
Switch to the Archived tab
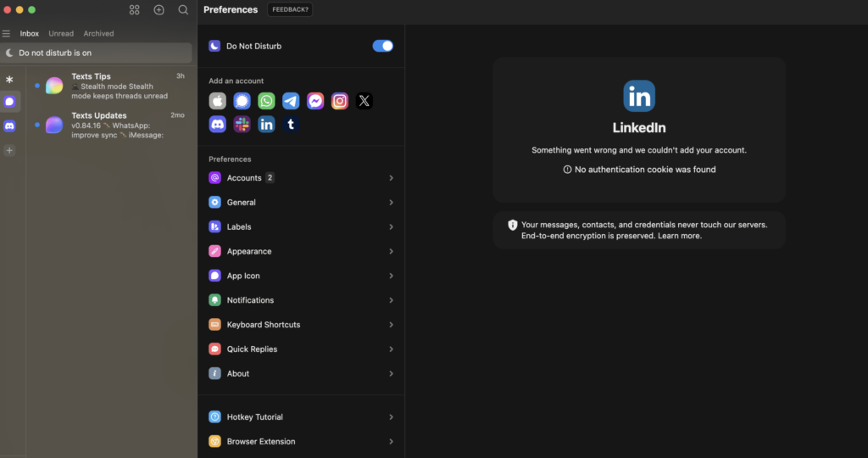98,34
